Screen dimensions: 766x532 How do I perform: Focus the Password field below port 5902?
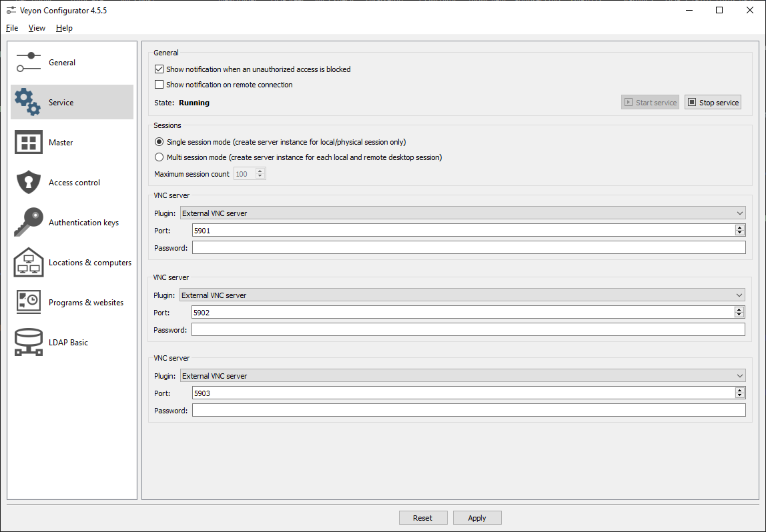[468, 329]
